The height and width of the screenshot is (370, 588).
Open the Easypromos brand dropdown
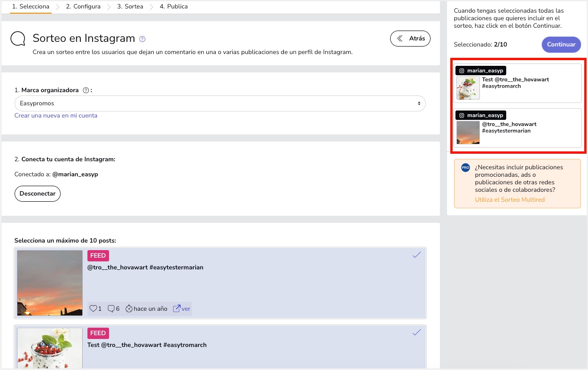point(220,103)
